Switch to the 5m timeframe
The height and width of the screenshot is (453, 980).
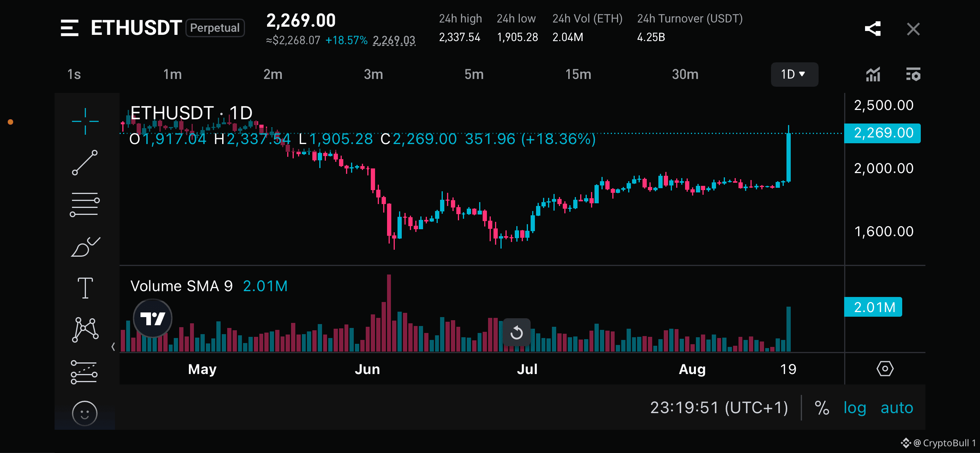(474, 74)
